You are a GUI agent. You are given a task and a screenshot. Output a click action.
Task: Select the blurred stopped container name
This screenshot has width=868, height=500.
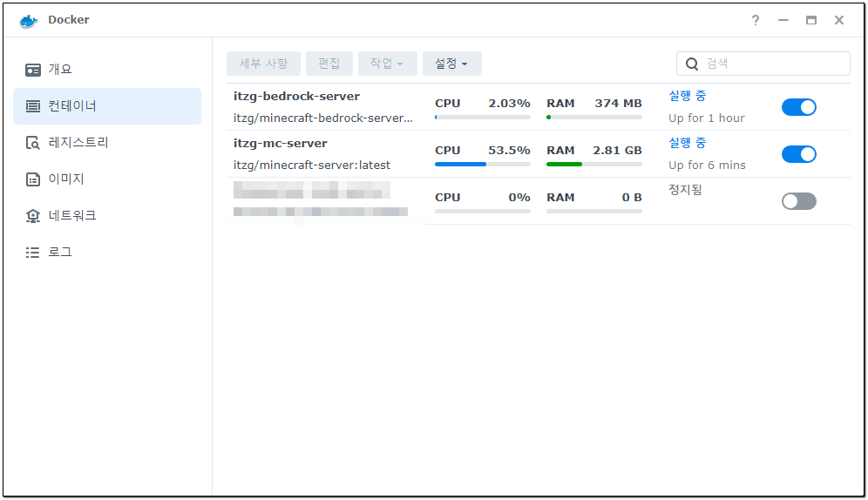pos(312,190)
